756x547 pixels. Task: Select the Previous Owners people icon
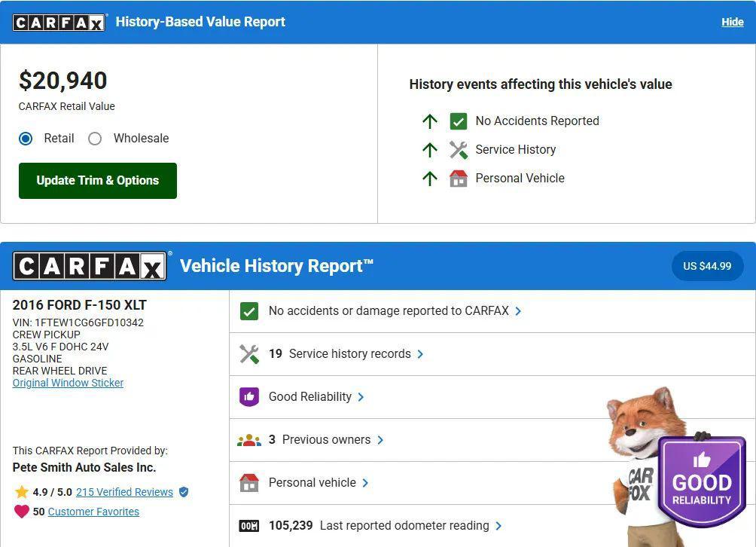click(249, 439)
